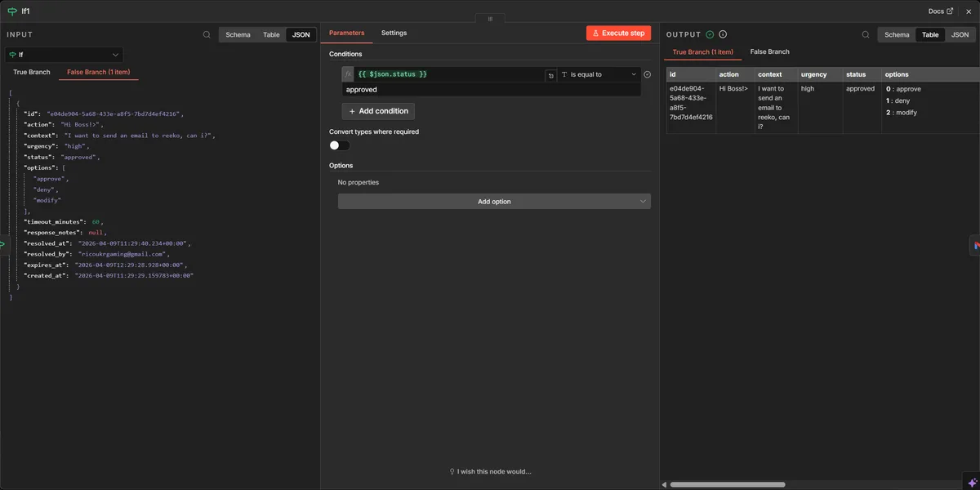Click the 'I wish this node would...' feedback field

[x=490, y=471]
